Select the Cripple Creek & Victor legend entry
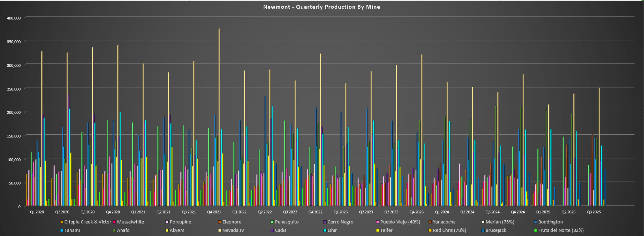 [x=85, y=222]
